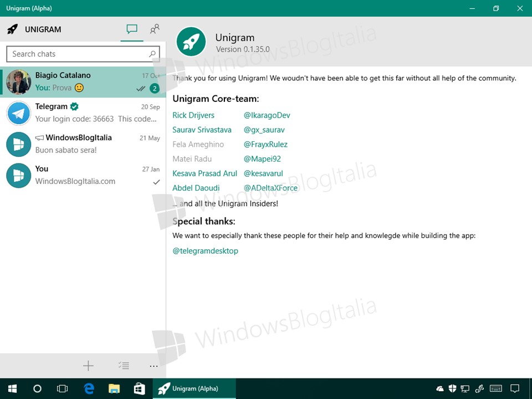Click the 20 Sep date on Telegram chat
This screenshot has height=399, width=532.
tap(150, 107)
